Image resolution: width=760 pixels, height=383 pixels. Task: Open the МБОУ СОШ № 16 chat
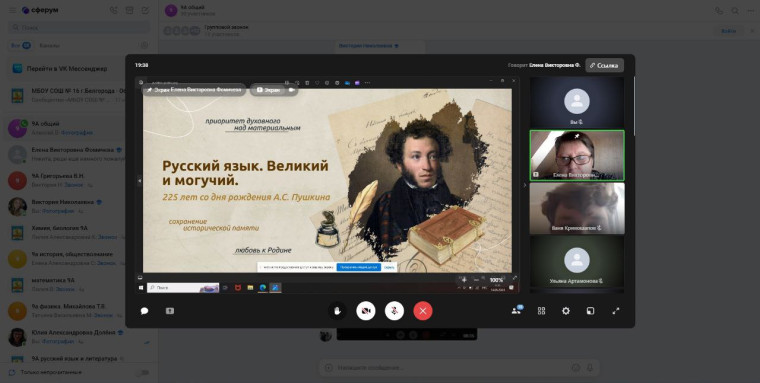[79, 95]
